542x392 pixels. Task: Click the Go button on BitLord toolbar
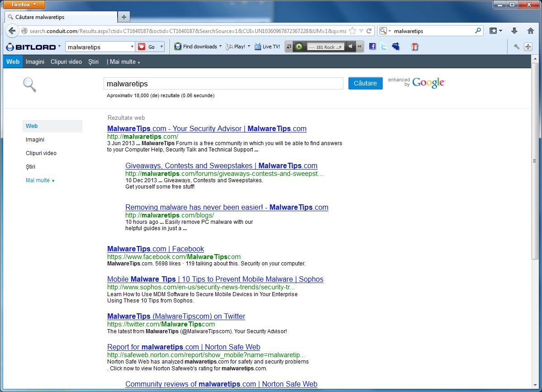click(x=147, y=47)
